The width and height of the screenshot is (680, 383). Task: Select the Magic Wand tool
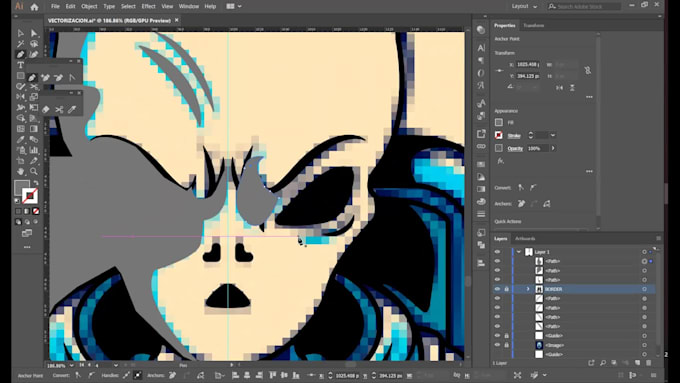tap(20, 44)
